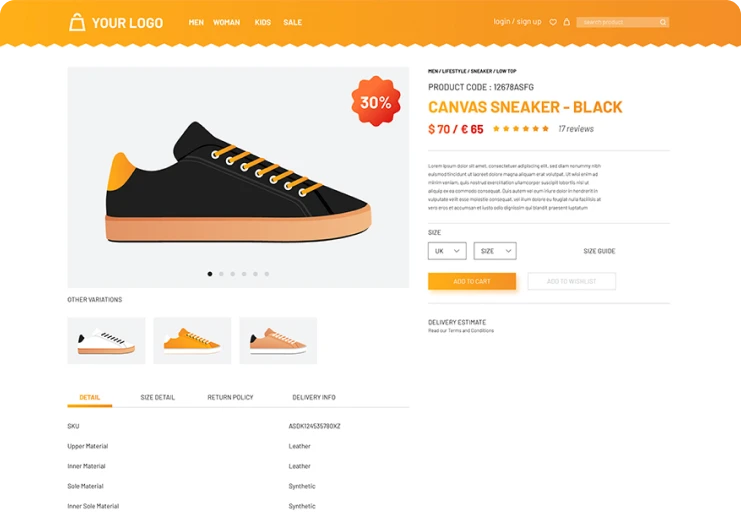The image size is (741, 522).
Task: Open the SALE menu item
Action: [x=293, y=22]
